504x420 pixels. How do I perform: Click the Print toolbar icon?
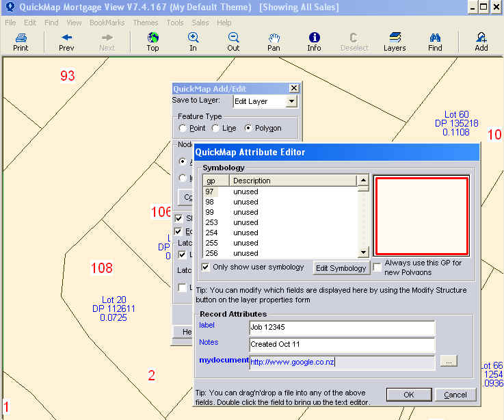(x=21, y=42)
